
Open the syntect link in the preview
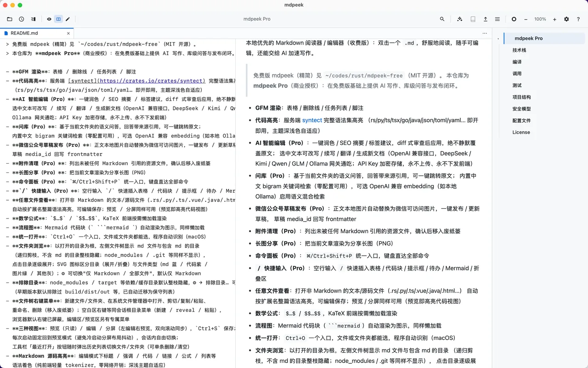point(312,120)
